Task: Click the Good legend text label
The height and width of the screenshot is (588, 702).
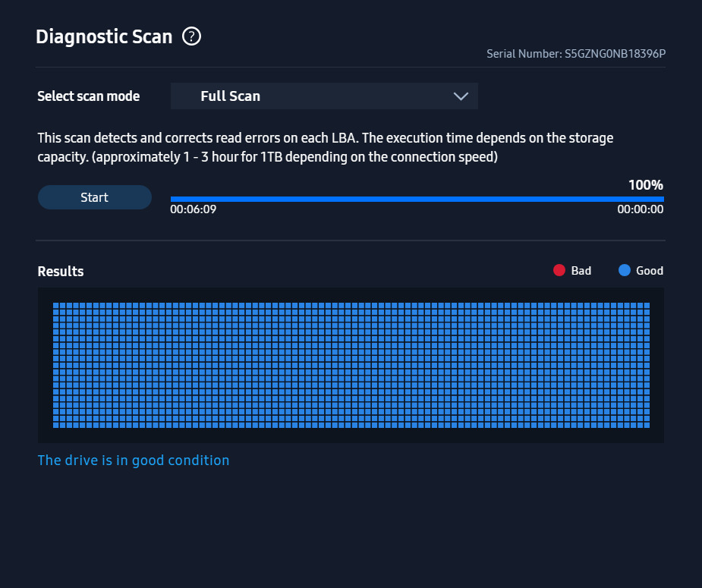Action: click(650, 271)
